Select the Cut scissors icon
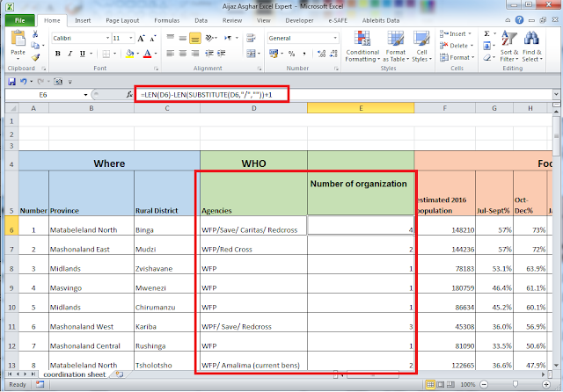 (x=35, y=34)
